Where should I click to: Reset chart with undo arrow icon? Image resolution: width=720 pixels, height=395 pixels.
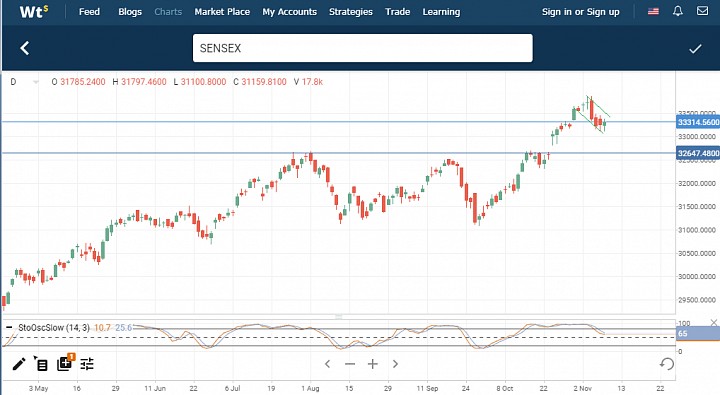pyautogui.click(x=667, y=364)
